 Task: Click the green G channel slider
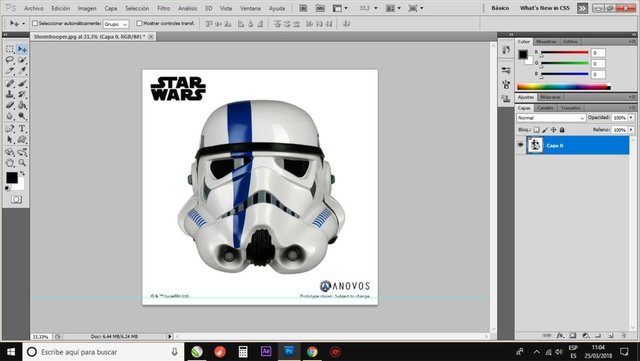click(x=564, y=63)
